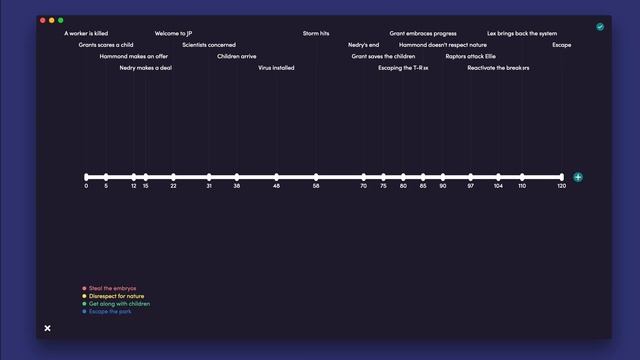Screen dimensions: 640x360
Task: Click the 'Grants scares a child' event label
Action: click(106, 45)
